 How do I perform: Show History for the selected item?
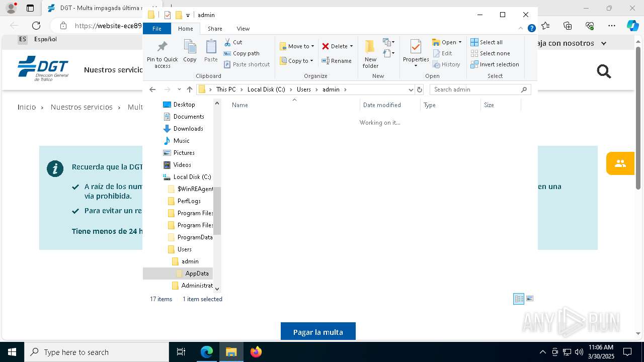[446, 64]
